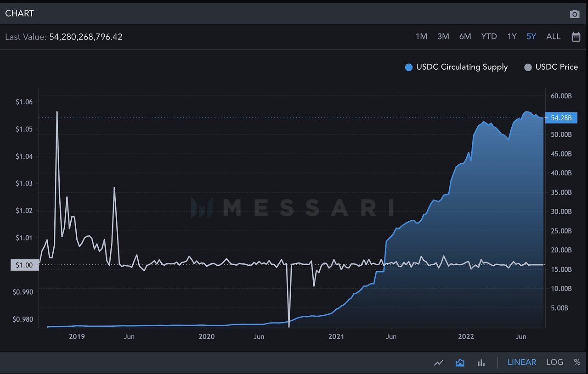Click the 35.00B label on the supply axis
The height and width of the screenshot is (374, 588).
coord(561,192)
